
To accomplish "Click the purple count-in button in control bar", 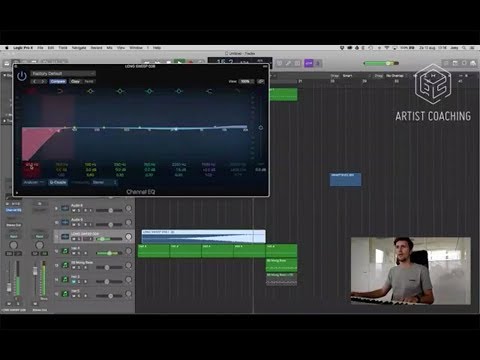I will point(309,63).
